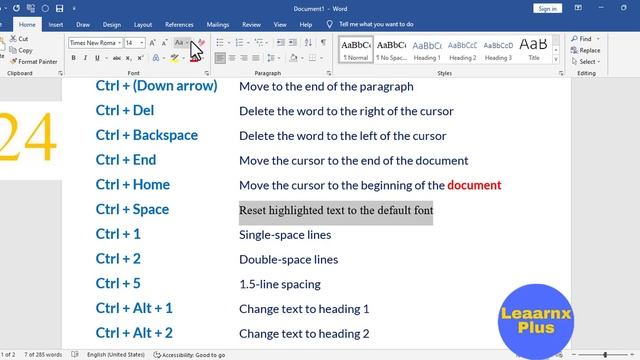
Task: Apply the No Spacing style
Action: (391, 50)
